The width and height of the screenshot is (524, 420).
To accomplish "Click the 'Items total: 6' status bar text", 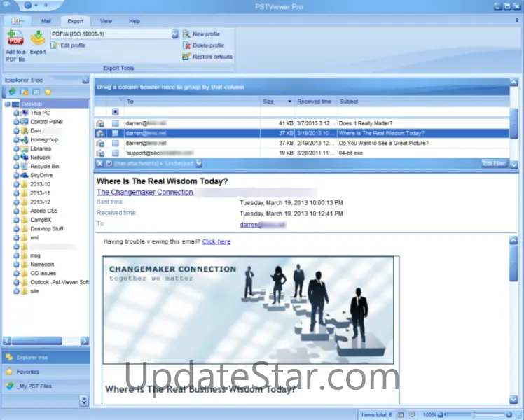I will [x=377, y=415].
